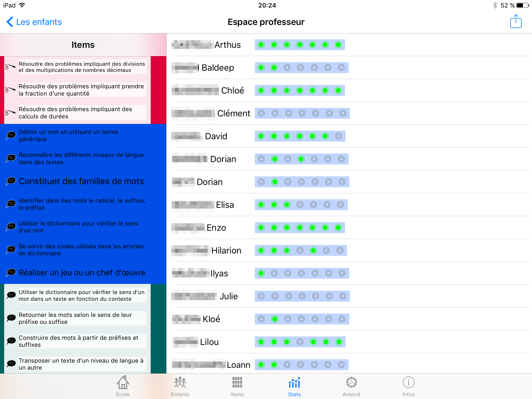532x399 pixels.
Task: Tap the red color band beside math items
Action: 158,90
